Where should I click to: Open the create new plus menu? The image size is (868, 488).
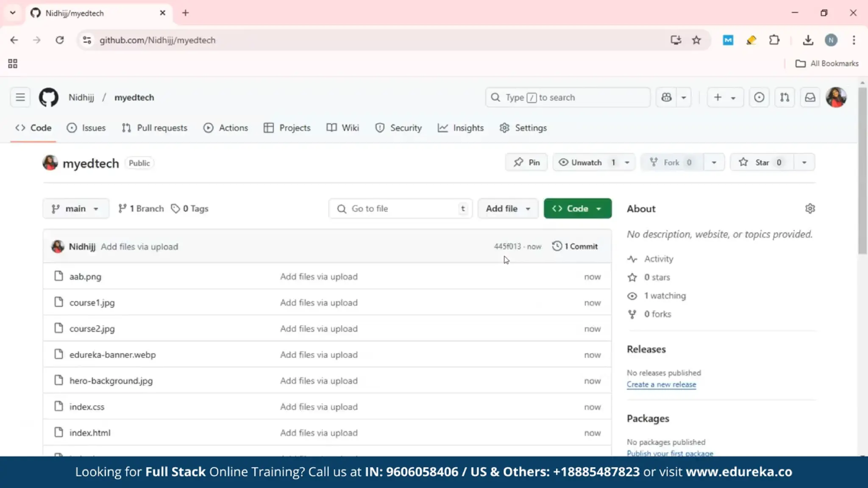[725, 97]
